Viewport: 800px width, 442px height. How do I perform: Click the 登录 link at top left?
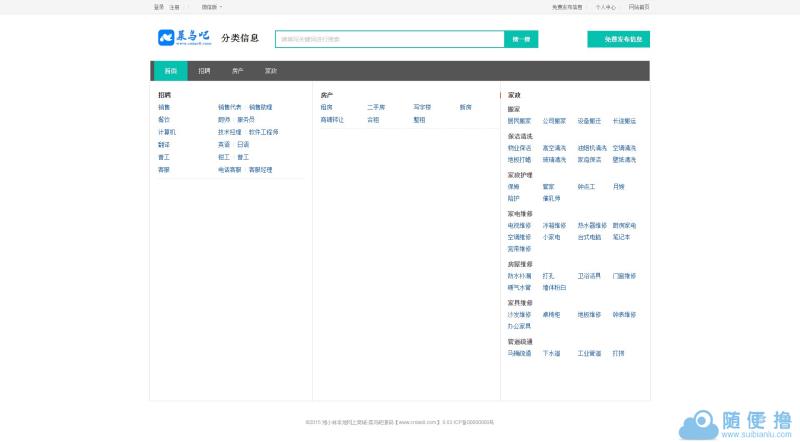click(159, 7)
